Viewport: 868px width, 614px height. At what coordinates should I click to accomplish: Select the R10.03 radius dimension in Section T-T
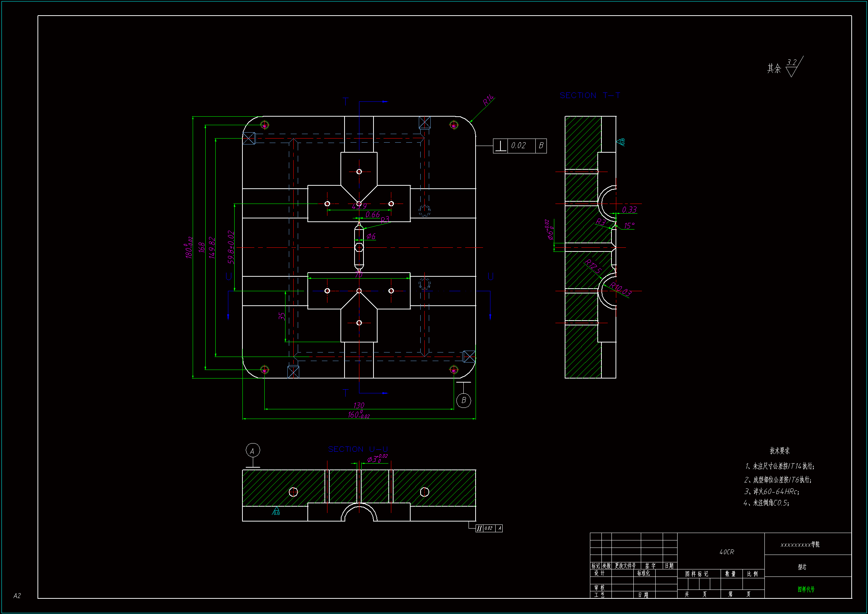620,289
